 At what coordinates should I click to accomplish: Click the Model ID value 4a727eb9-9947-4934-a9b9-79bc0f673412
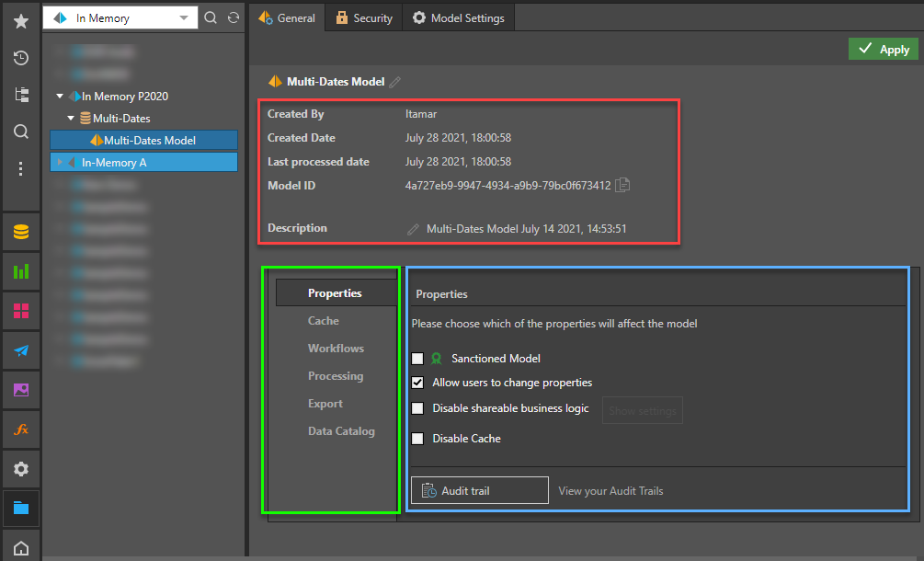click(508, 186)
